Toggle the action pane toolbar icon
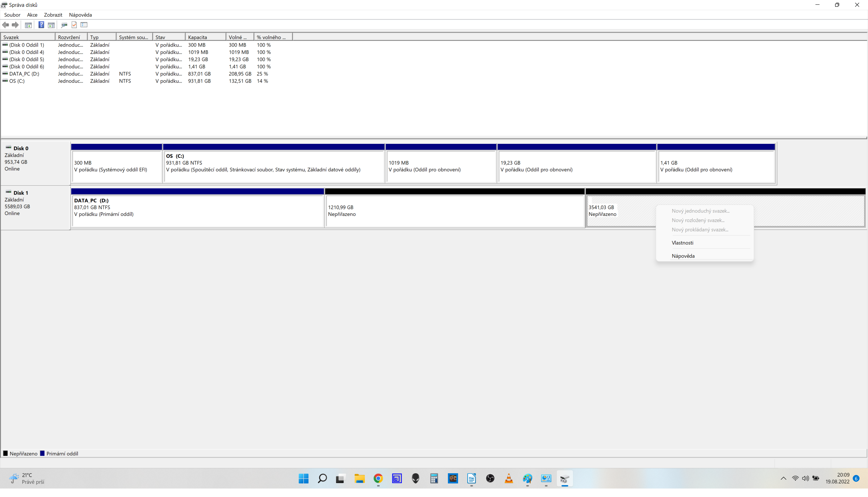Screen dimensions: 868x497 click(51, 25)
